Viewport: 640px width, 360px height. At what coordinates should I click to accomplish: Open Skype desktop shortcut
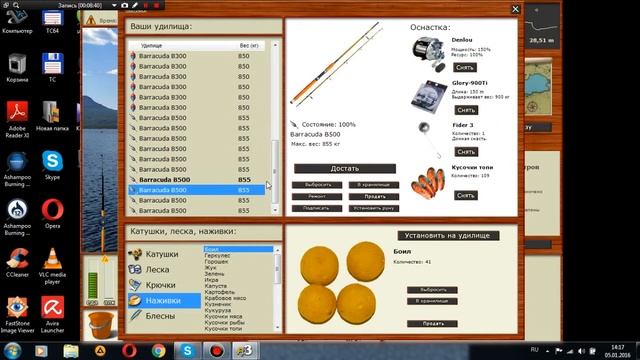52,165
